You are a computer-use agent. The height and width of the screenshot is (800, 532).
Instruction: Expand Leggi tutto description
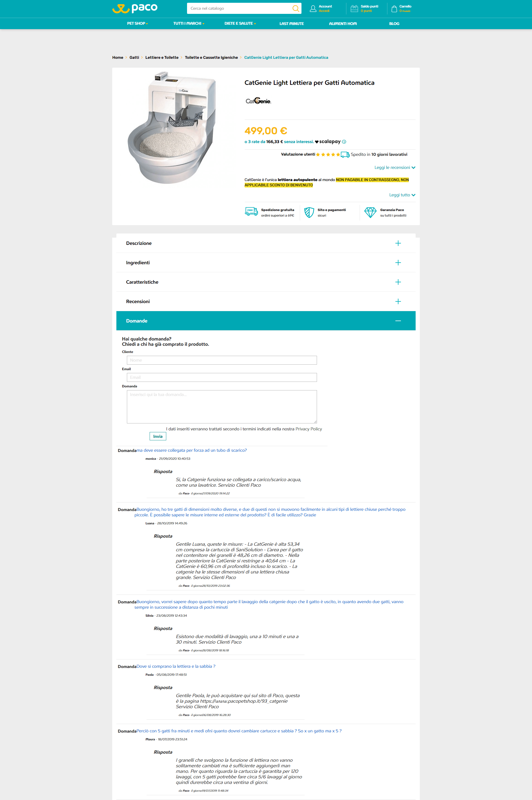point(402,195)
